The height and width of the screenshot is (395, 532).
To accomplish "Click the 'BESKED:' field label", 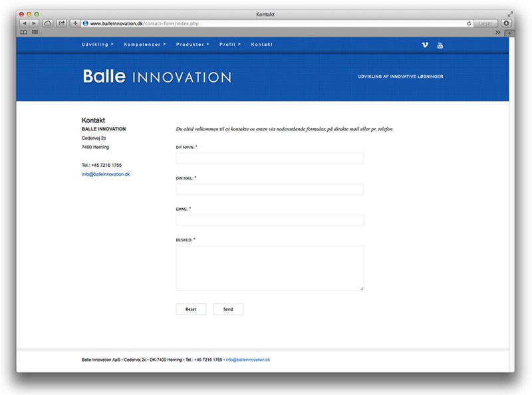I will (x=184, y=240).
